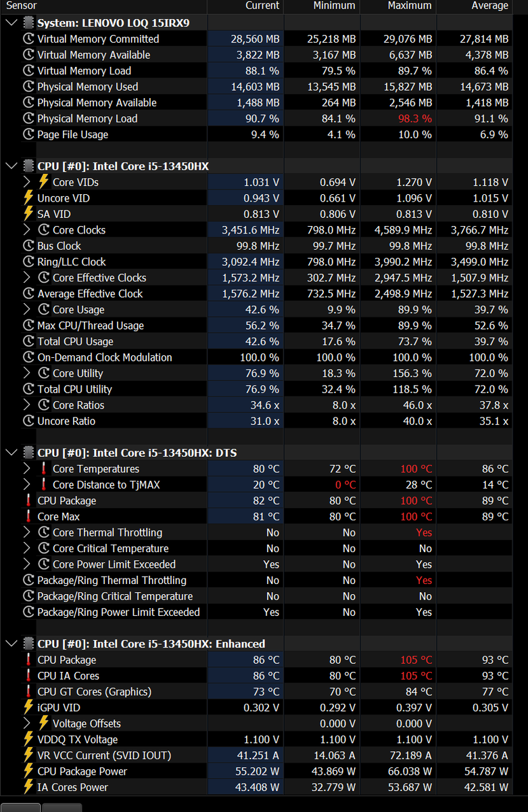Viewport: 528px width, 812px height.
Task: Click the clock icon beside Ring/LLC Clock
Action: [x=28, y=262]
